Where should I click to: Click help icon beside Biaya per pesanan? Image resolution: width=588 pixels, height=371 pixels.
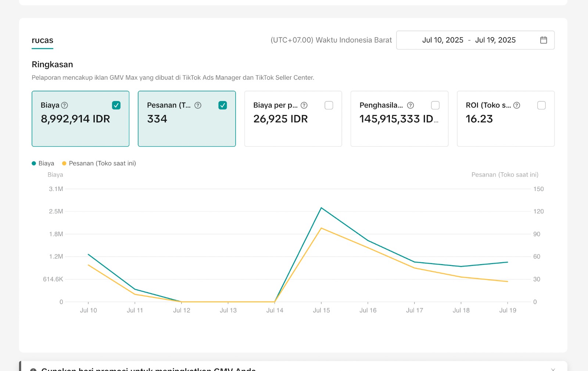click(x=304, y=105)
